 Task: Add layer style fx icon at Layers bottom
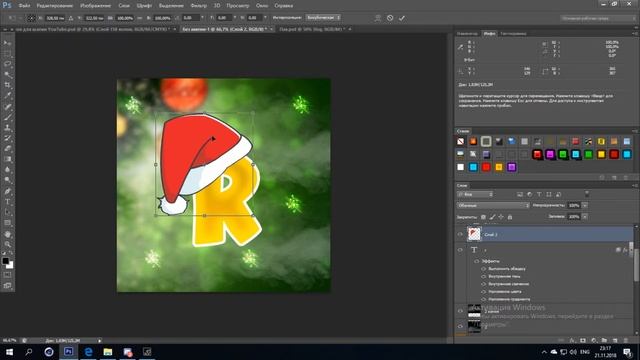point(572,340)
